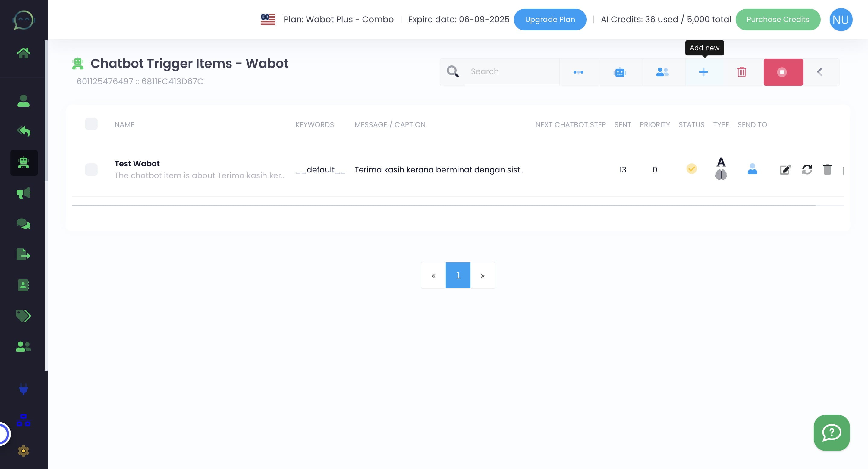
Task: Go to page 1 in pagination
Action: 458,275
